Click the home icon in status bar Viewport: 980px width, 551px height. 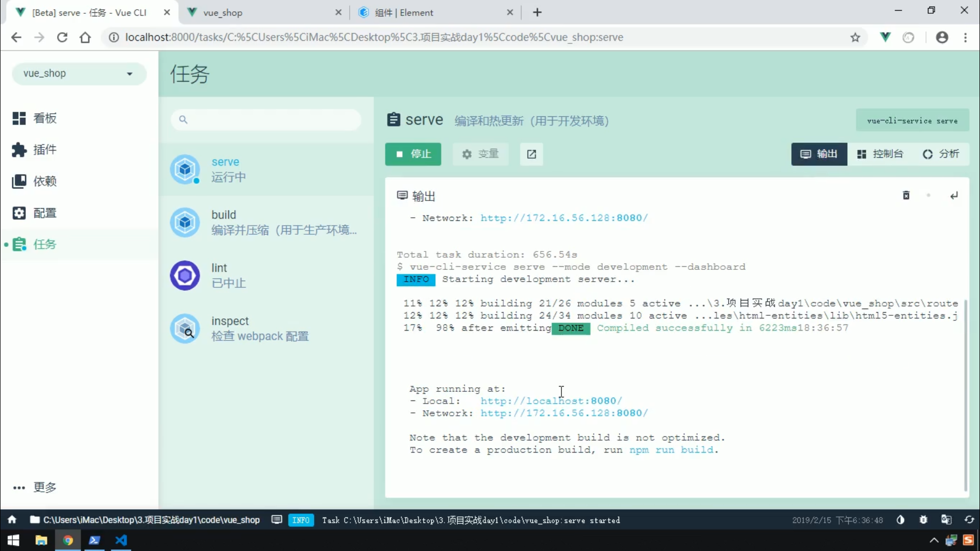12,520
